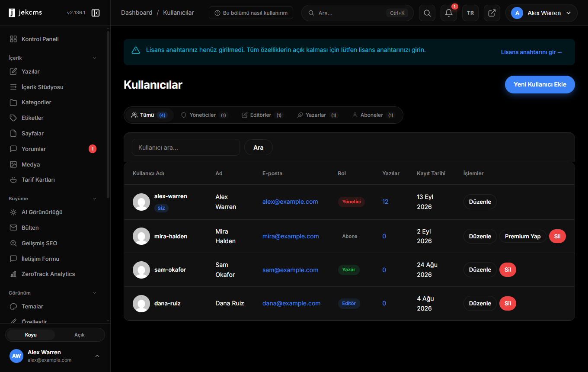
Task: Follow the Lisans anahtarını gir link
Action: 532,52
